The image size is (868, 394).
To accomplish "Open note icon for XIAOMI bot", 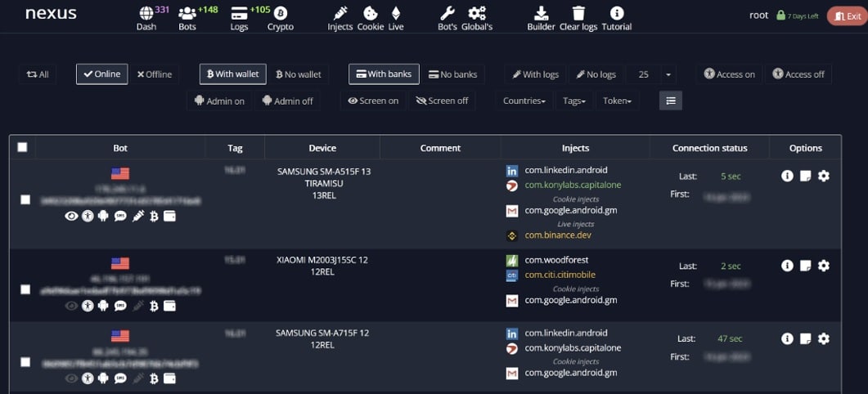I will 806,266.
